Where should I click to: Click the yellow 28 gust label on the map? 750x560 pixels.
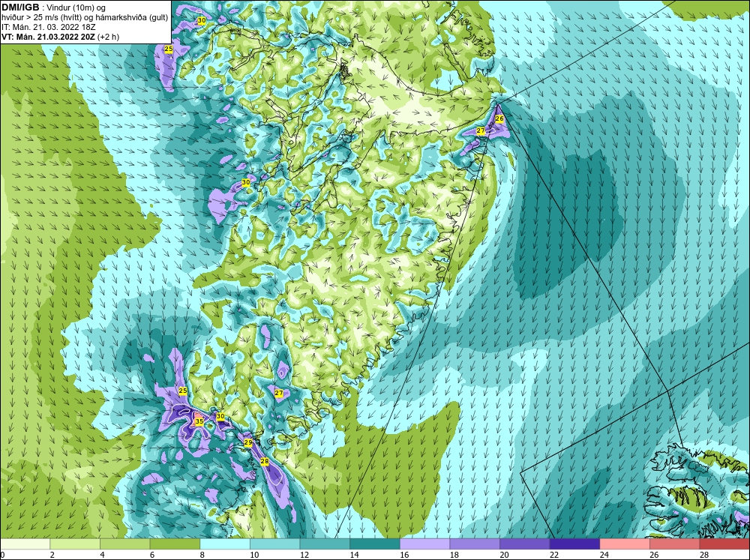[265, 461]
